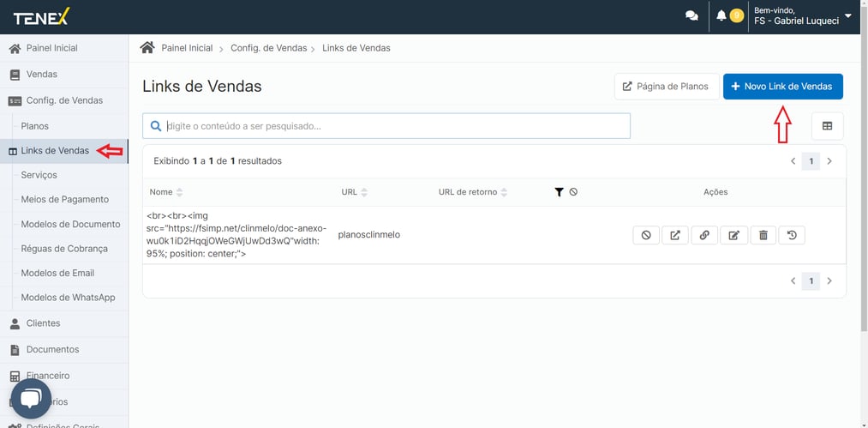Go to next page in bottom pagination
The height and width of the screenshot is (428, 868).
point(829,281)
